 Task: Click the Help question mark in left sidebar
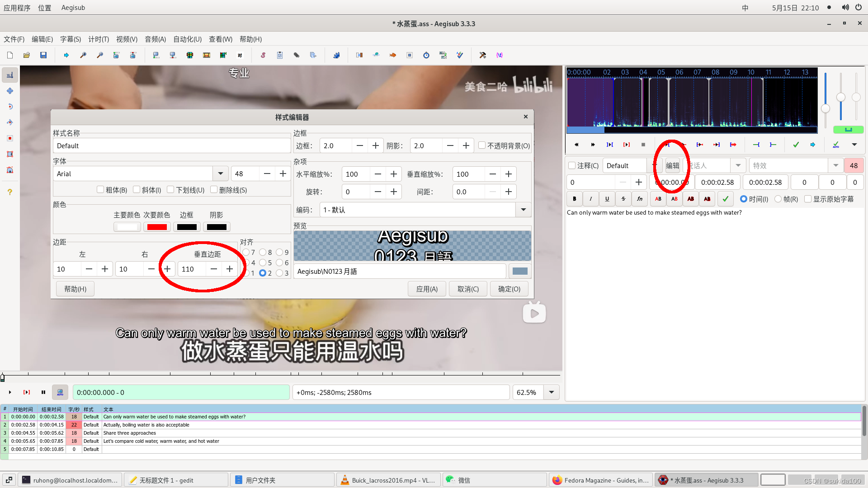[x=10, y=192]
